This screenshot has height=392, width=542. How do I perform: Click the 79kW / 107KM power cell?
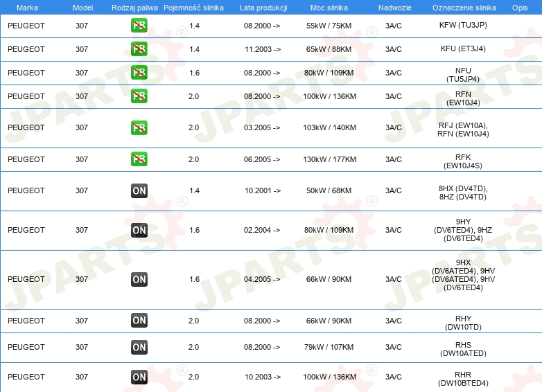click(x=329, y=347)
